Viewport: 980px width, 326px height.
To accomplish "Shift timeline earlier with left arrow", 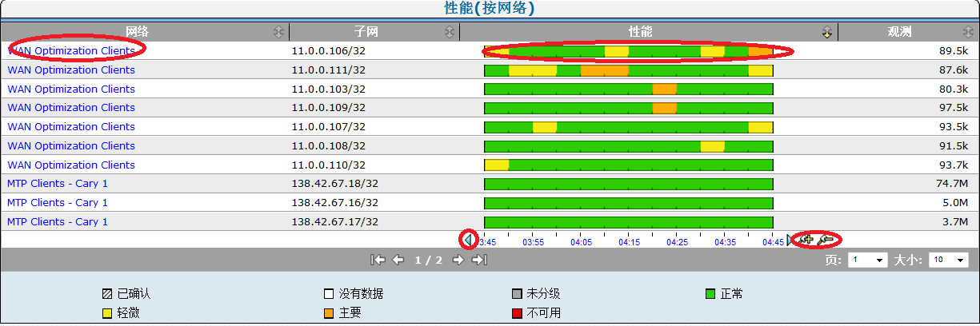I will [469, 240].
